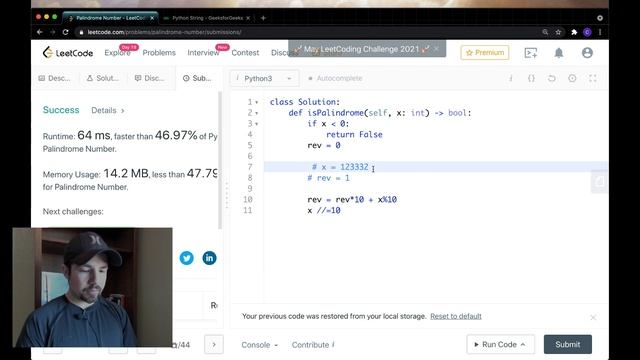The image size is (640, 360).
Task: Open LeetCode playground terminal icon
Action: pyautogui.click(x=531, y=53)
